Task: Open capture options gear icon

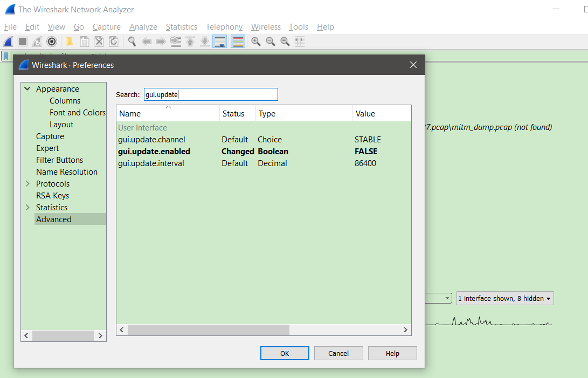Action: (x=52, y=42)
